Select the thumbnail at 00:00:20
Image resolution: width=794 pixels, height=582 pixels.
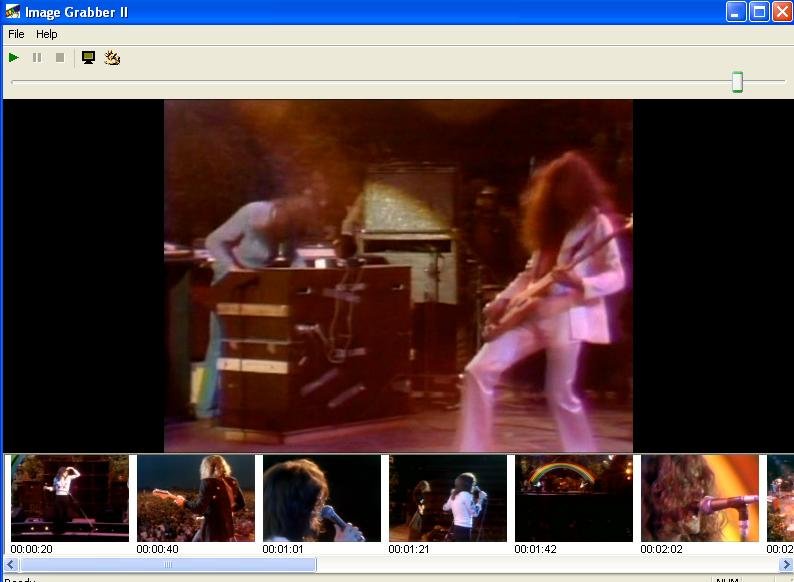[70, 498]
